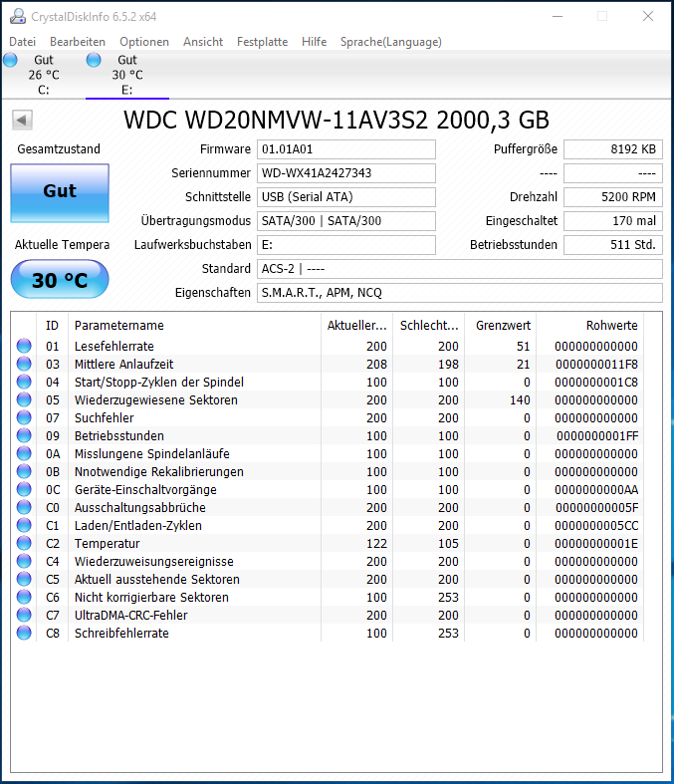Click the previous disk arrow icon
This screenshot has width=674, height=784.
(22, 120)
